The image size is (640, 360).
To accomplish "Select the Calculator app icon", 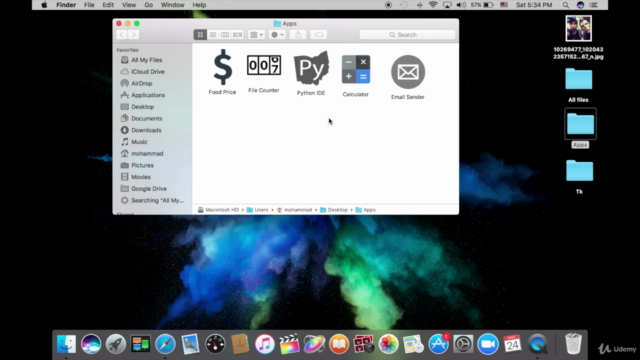I will coord(356,69).
